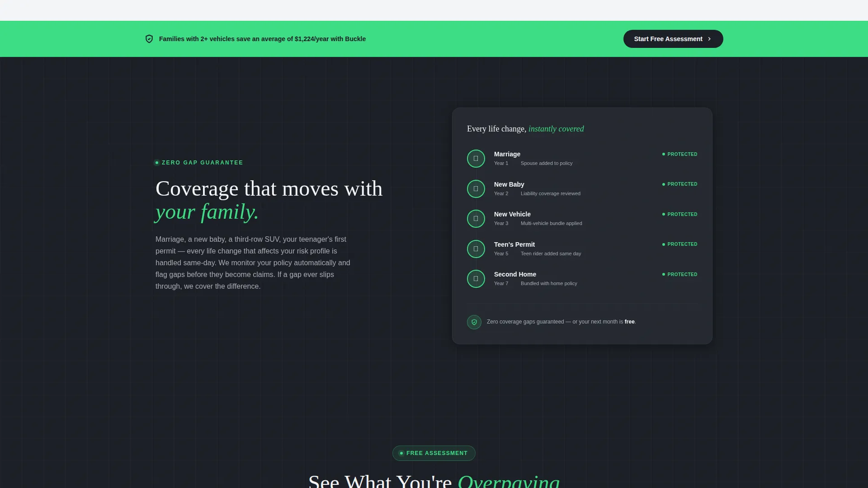Click the PROTECTED badge for New Vehicle

tap(680, 214)
